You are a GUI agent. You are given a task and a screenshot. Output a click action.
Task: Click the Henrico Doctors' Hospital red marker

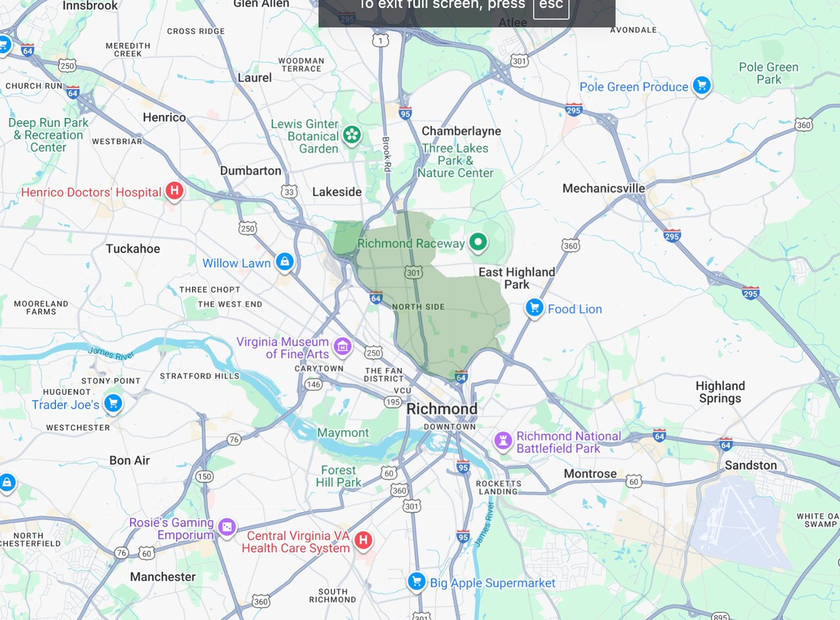175,192
